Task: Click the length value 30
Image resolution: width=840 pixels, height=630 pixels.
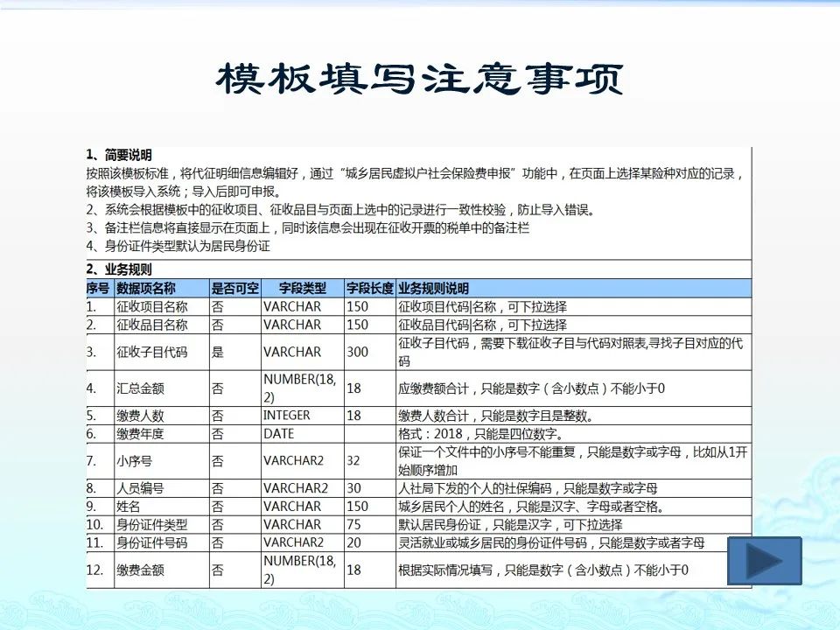Action: [x=353, y=488]
